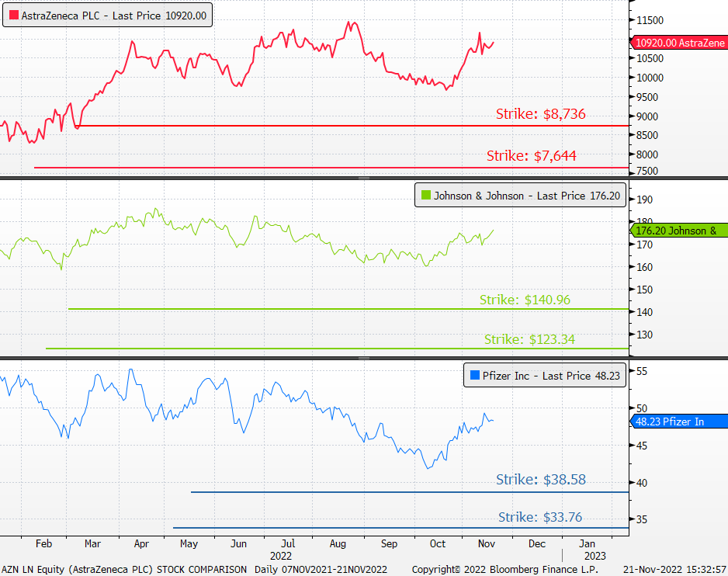Click the Dec month label on axis
This screenshot has height=576, width=728.
[537, 543]
